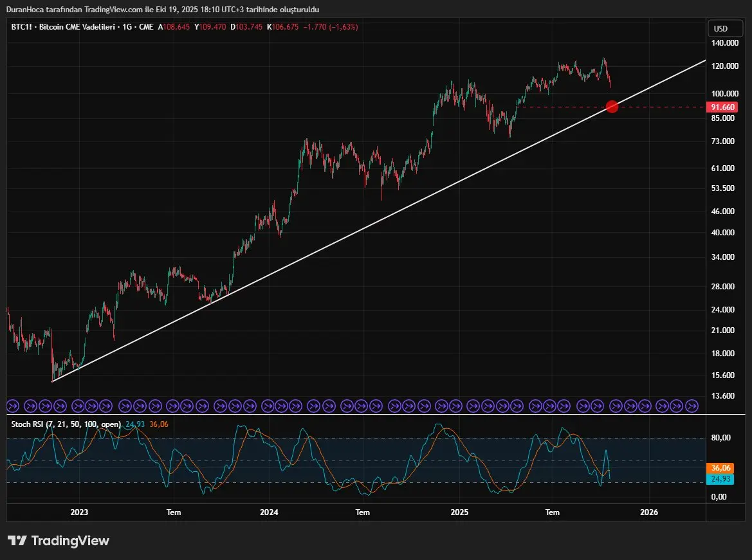Click the USD currency button

(726, 28)
